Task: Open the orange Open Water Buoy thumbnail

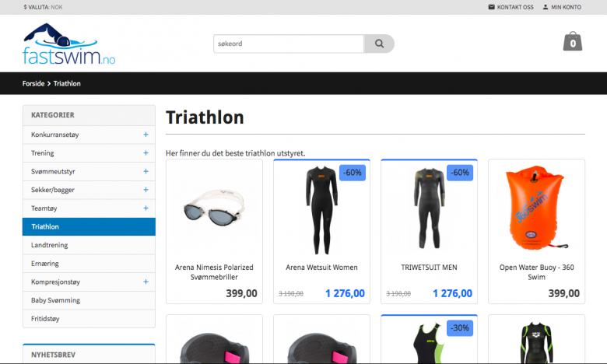Action: pos(536,208)
